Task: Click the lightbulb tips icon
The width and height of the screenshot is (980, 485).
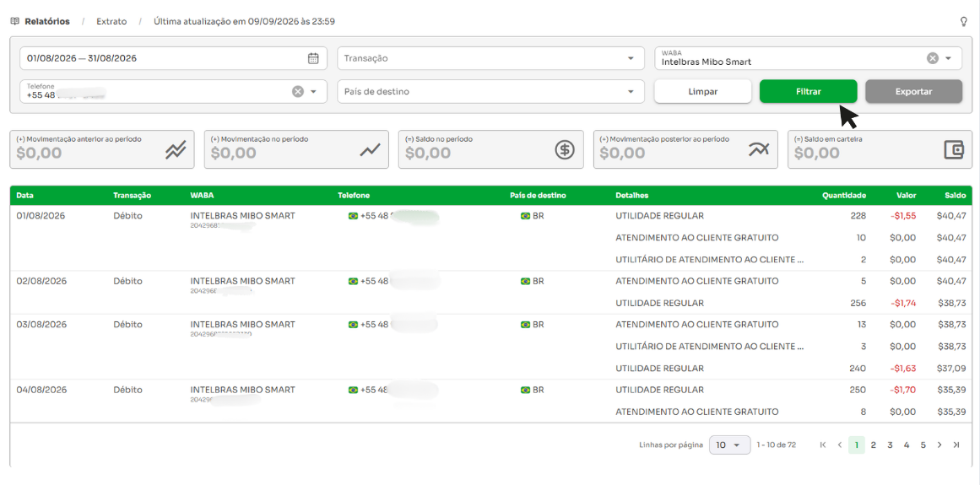Action: [x=963, y=21]
